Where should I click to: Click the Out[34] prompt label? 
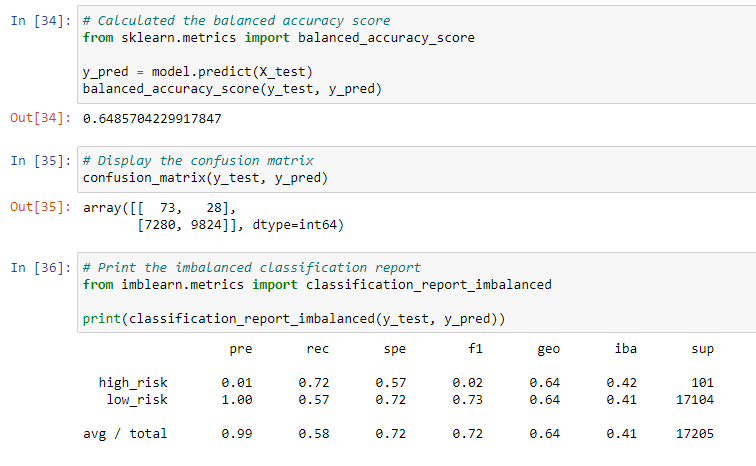click(41, 118)
